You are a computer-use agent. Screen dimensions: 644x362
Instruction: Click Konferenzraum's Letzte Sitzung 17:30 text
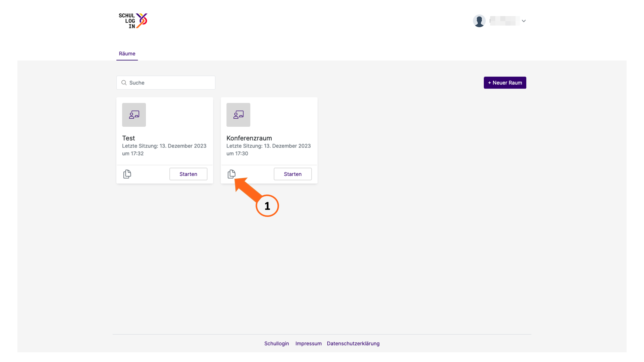click(269, 149)
